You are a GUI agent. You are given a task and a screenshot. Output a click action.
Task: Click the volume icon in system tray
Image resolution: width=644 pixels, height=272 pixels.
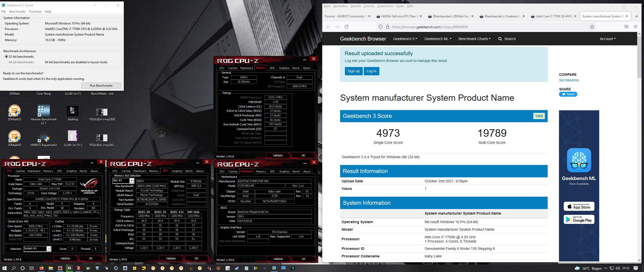tap(618, 268)
